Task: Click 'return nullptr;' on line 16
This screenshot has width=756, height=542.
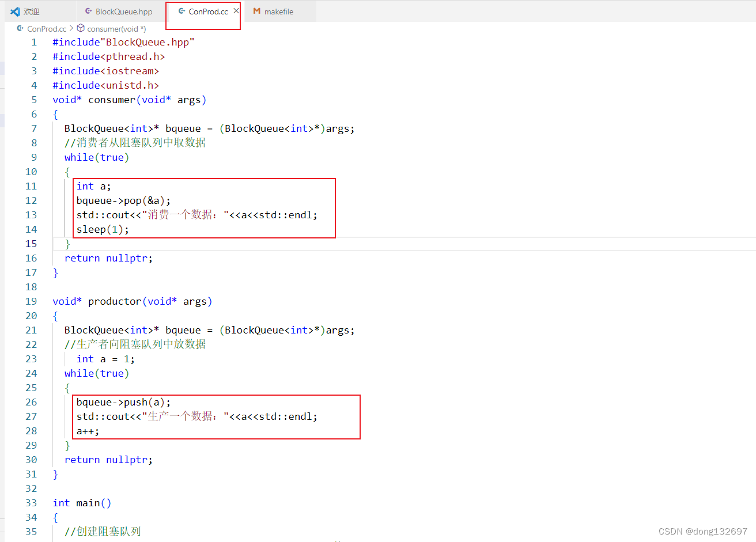Action: point(109,258)
